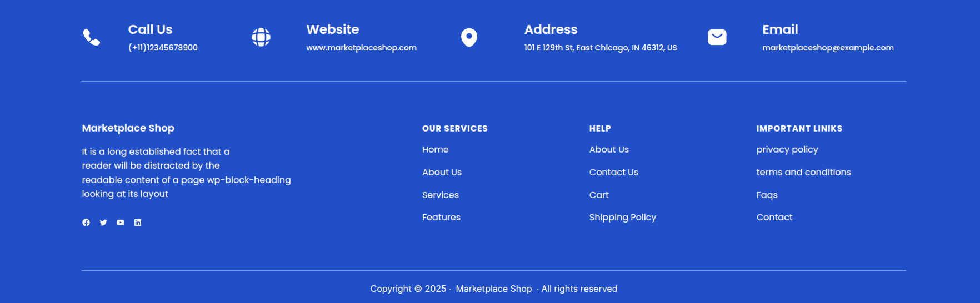Image resolution: width=980 pixels, height=303 pixels.
Task: Click the marketplaceshop@example.com email address
Action: pos(828,48)
